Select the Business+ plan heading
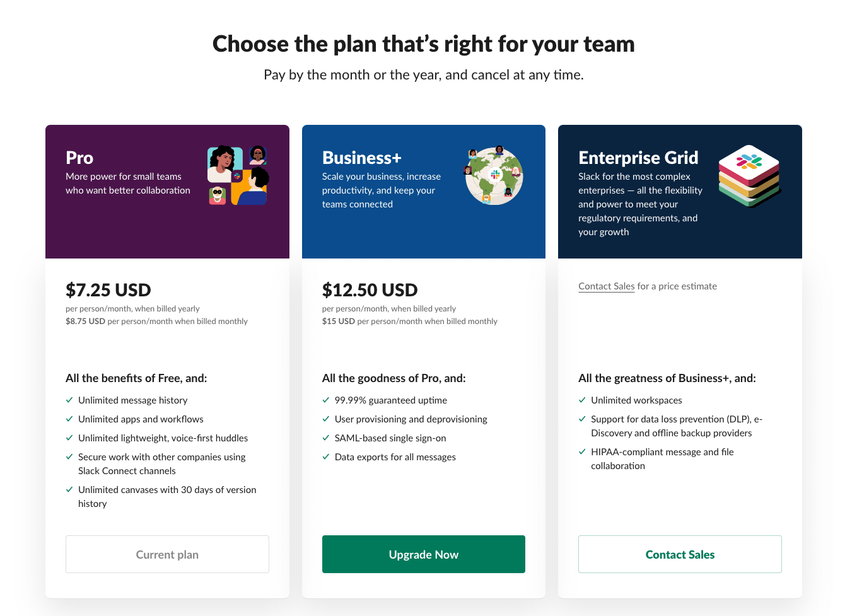Viewport: 857px width, 616px height. coord(362,158)
